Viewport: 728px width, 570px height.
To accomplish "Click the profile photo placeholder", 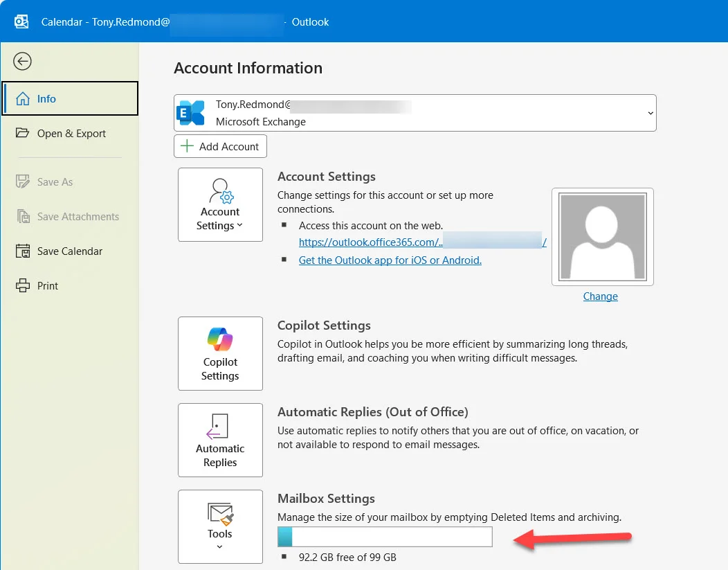I will point(603,236).
